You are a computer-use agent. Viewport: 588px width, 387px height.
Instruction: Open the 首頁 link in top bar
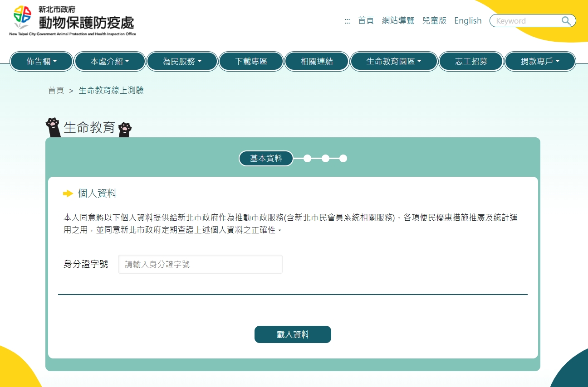coord(366,21)
